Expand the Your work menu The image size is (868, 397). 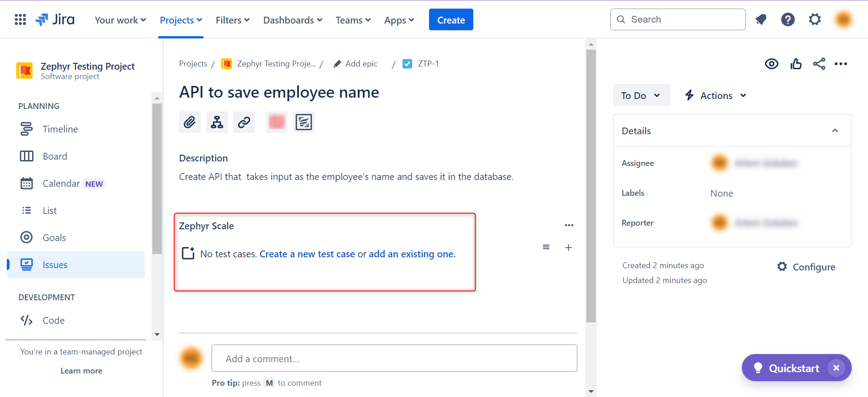pos(120,20)
